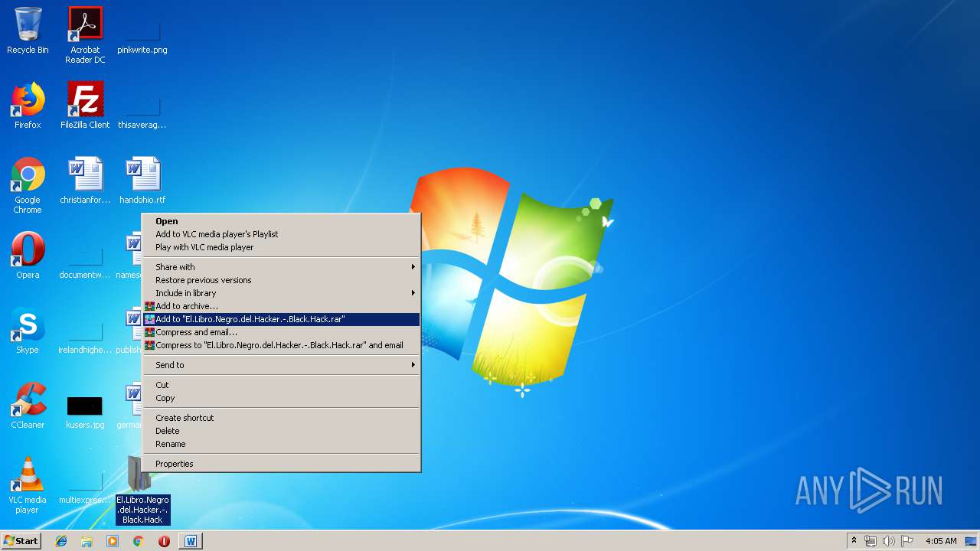Select the christianfor... Word document
The width and height of the screenshot is (980, 551).
tap(85, 181)
